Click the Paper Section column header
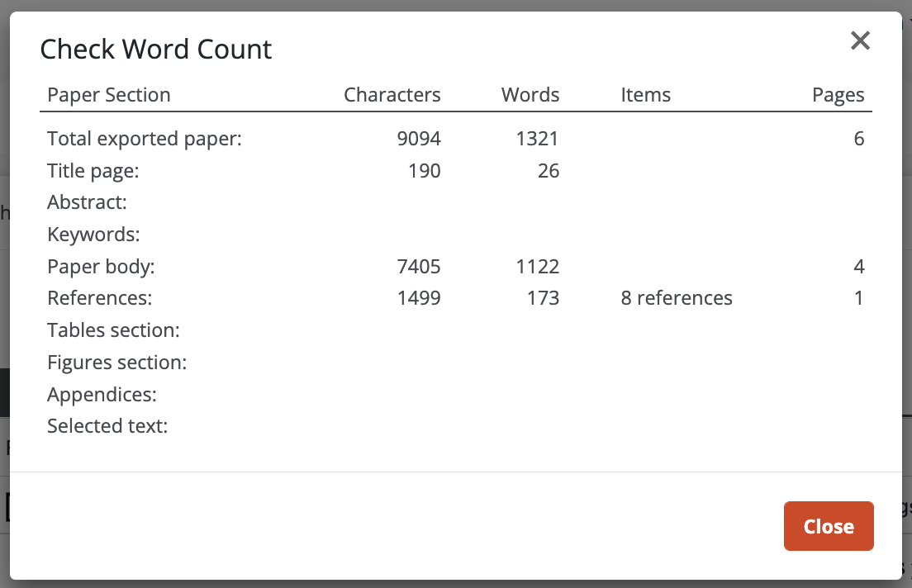912x588 pixels. (109, 95)
